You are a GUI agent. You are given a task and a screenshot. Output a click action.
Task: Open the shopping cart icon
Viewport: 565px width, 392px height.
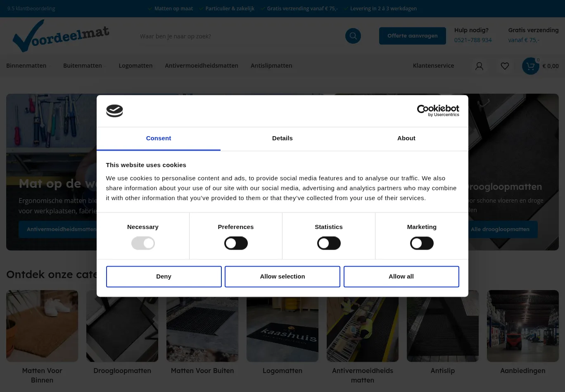click(531, 66)
